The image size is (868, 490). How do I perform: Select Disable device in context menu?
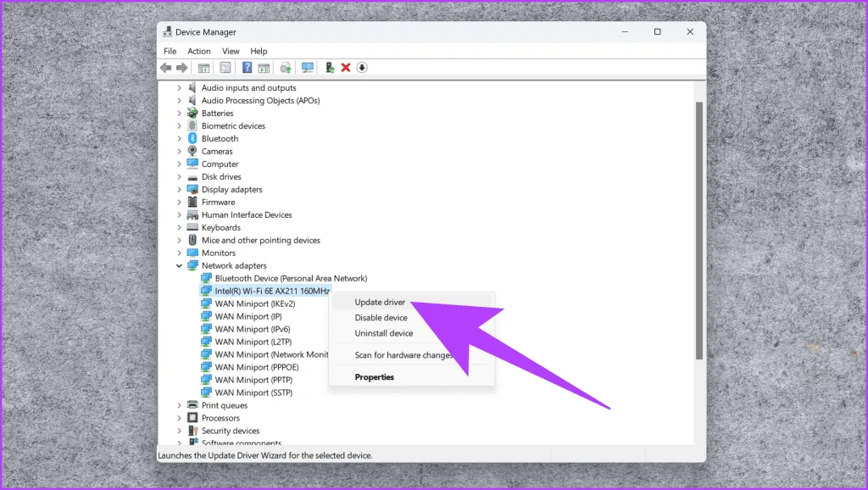(x=381, y=318)
